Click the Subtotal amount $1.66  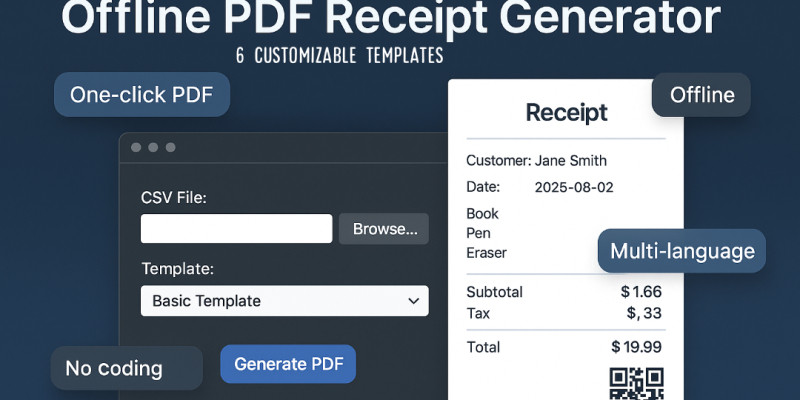pos(640,292)
